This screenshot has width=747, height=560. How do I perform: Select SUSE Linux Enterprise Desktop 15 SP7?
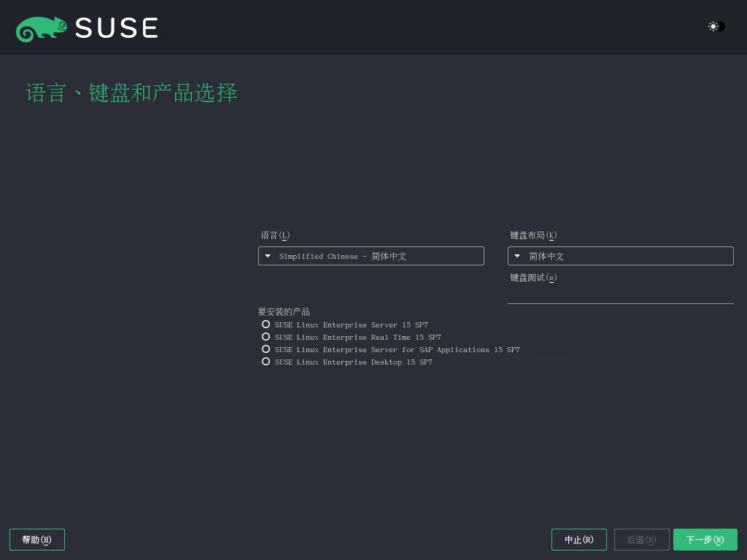(x=347, y=362)
